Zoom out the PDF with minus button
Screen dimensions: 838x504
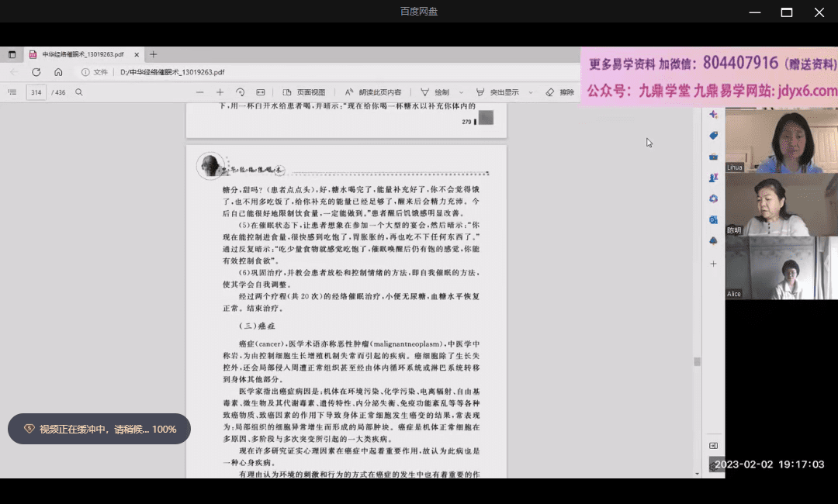(x=200, y=92)
